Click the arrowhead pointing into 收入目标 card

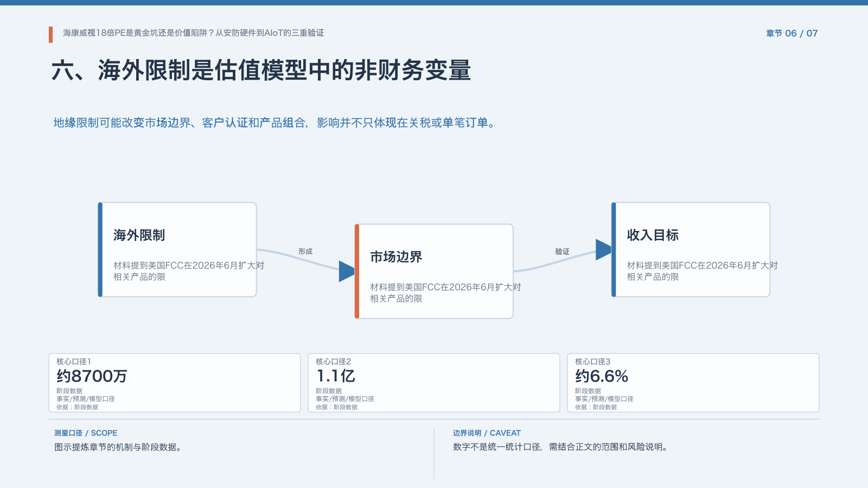(x=603, y=249)
